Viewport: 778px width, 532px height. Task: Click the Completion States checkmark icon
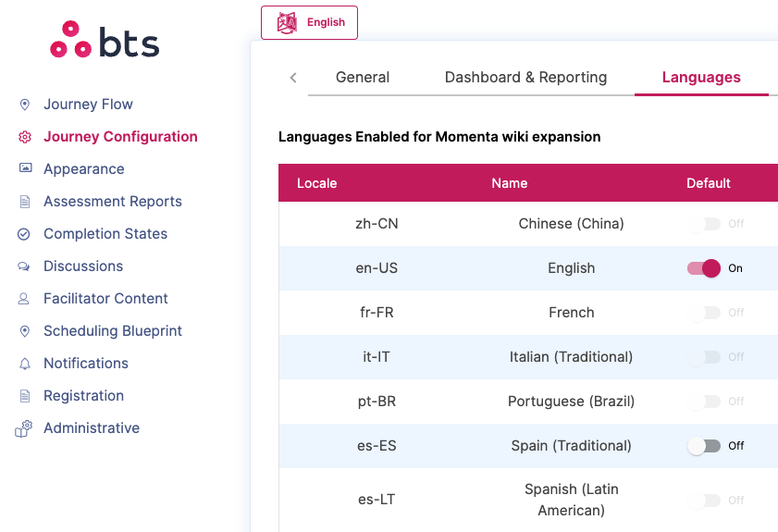[24, 234]
